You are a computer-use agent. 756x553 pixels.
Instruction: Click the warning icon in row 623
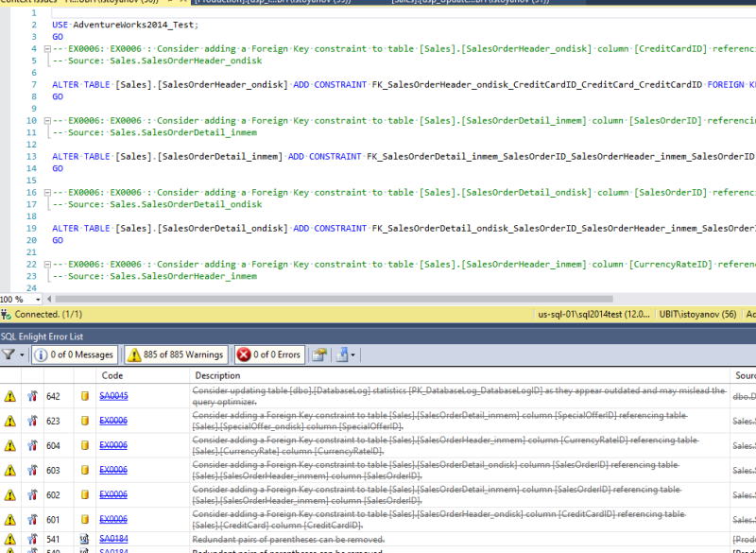click(10, 421)
